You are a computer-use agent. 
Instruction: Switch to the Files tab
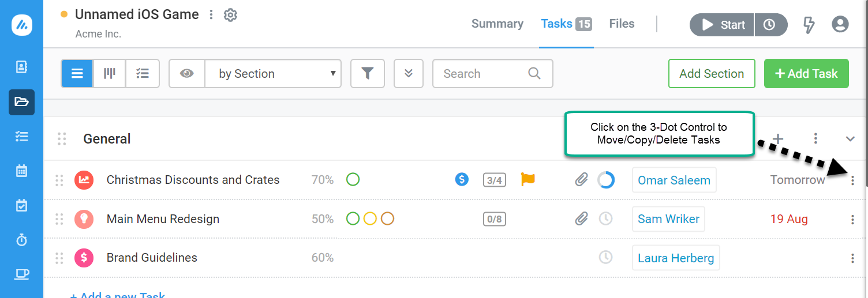tap(622, 24)
